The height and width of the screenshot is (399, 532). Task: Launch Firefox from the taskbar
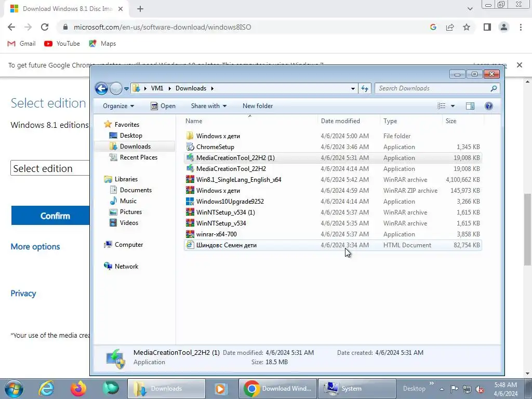[x=78, y=389]
